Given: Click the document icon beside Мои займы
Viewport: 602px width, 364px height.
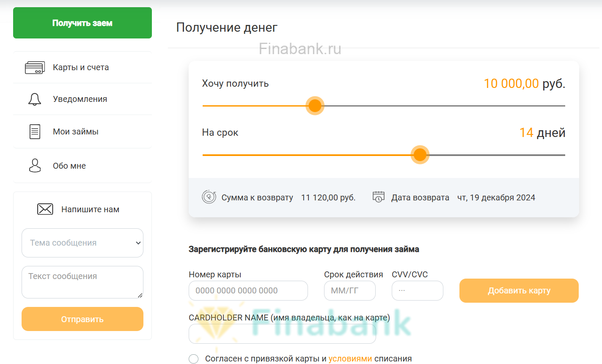Looking at the screenshot, I should point(35,131).
